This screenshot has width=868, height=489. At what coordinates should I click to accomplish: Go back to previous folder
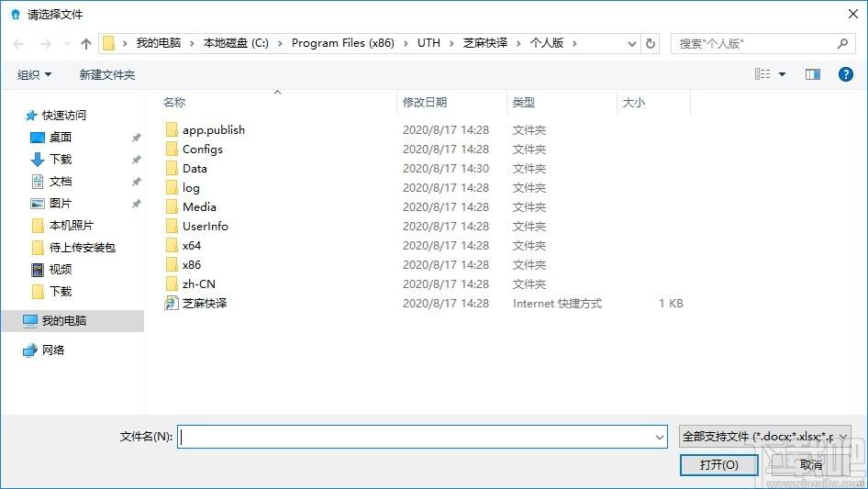coord(18,44)
